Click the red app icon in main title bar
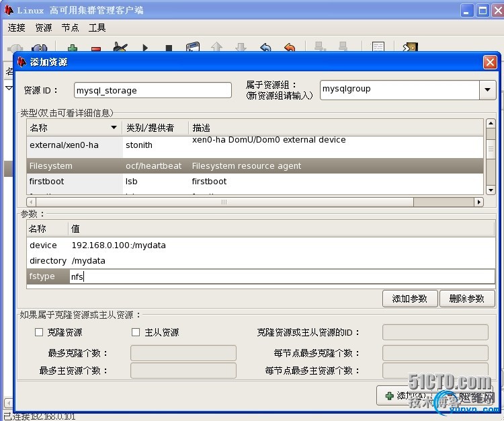 pyautogui.click(x=9, y=10)
